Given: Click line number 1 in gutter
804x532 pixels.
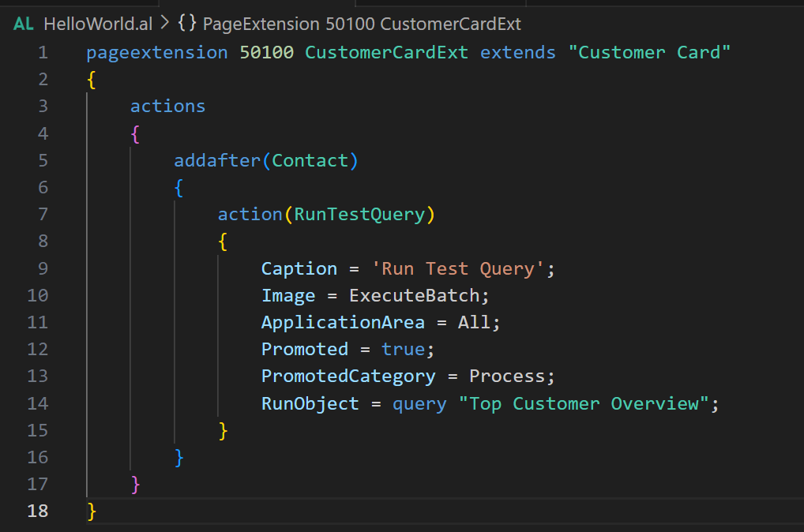Looking at the screenshot, I should coord(43,52).
